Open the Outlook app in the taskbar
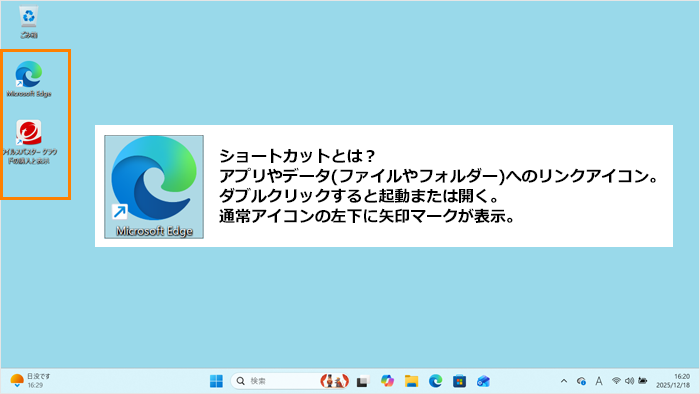 [x=483, y=381]
